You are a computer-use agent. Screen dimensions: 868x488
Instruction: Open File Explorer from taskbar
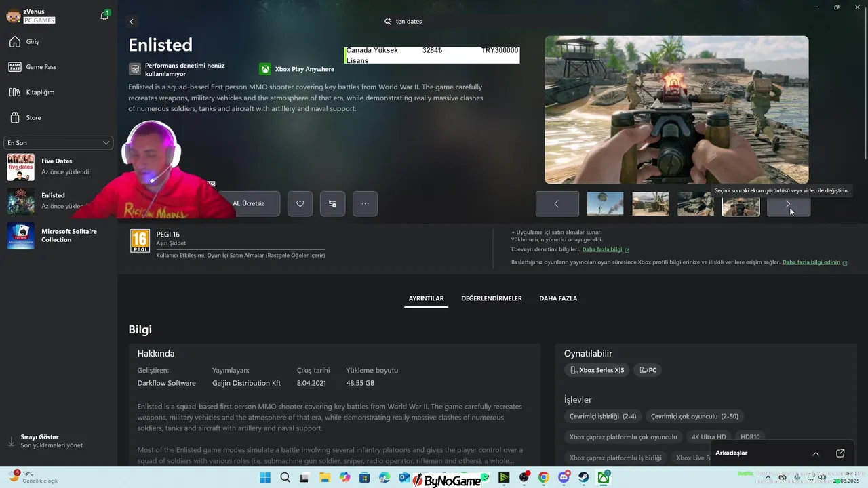(325, 478)
